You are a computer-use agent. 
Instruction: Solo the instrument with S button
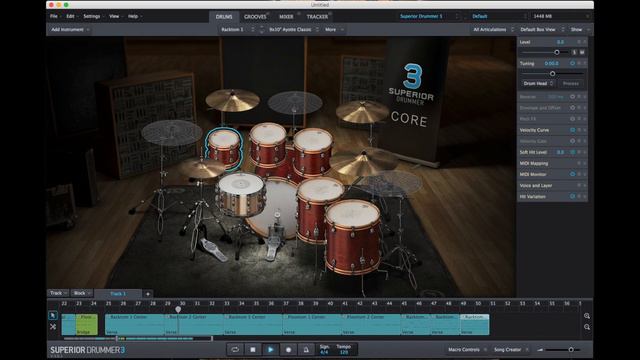[574, 52]
